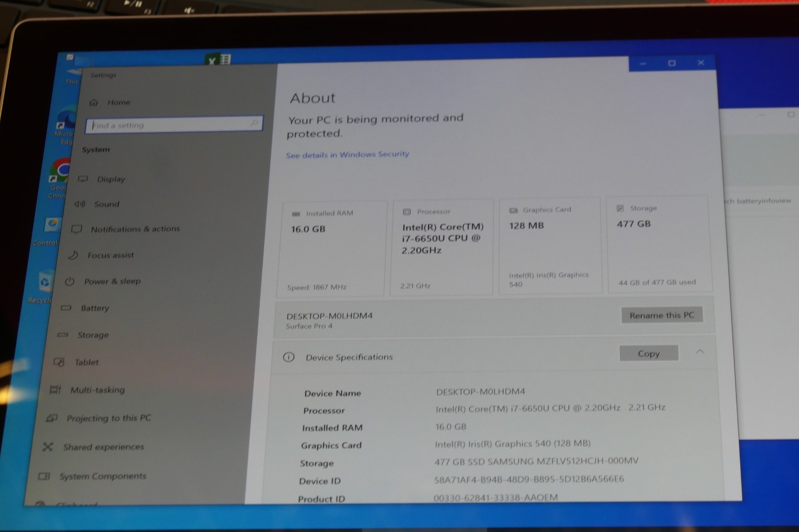Click the Find a setting search box
This screenshot has width=799, height=532.
[x=174, y=124]
